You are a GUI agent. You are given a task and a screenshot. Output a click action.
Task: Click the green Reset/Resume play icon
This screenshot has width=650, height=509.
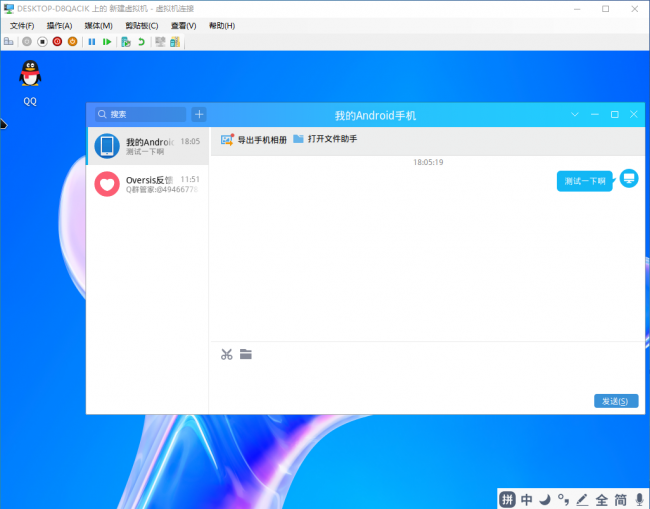pos(107,41)
